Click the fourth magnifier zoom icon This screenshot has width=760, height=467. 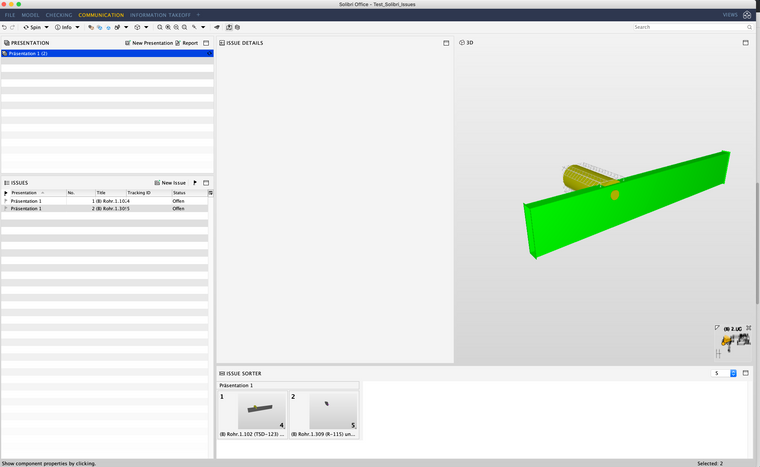[x=184, y=27]
